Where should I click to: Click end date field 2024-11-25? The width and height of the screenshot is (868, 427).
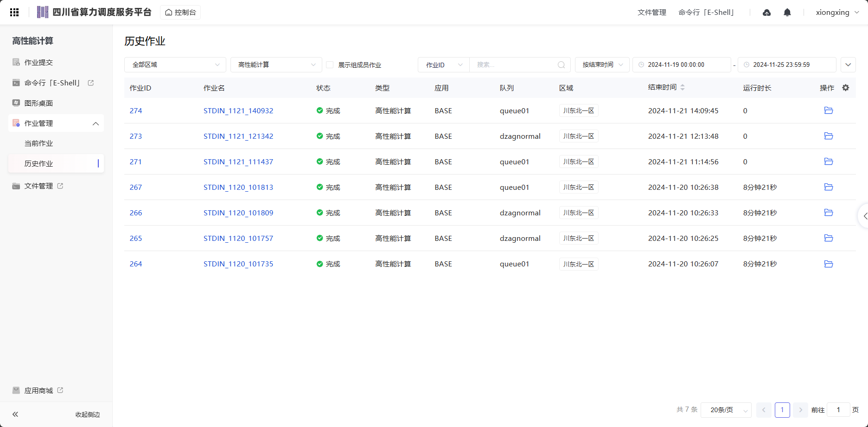coord(787,65)
